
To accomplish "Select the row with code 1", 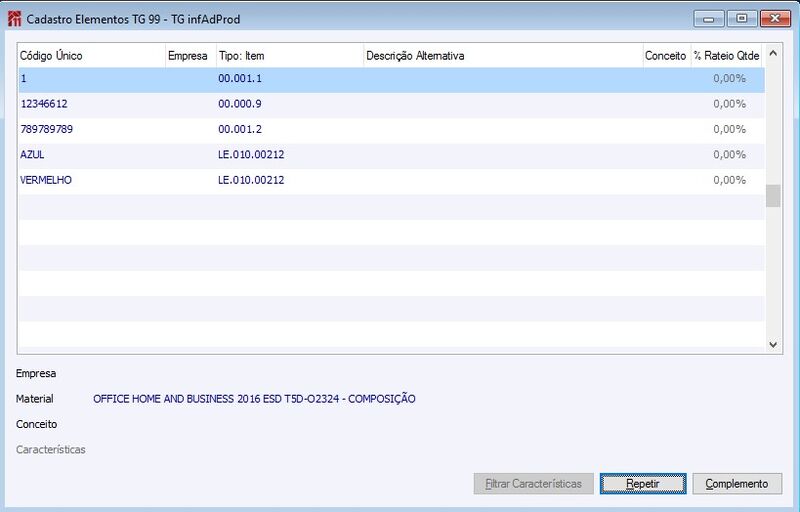I will pyautogui.click(x=391, y=79).
